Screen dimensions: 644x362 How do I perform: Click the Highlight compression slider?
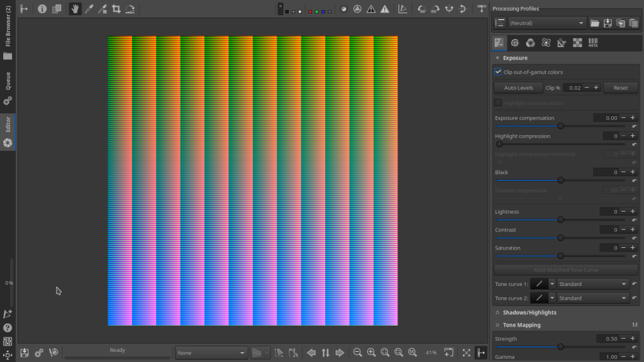point(560,144)
